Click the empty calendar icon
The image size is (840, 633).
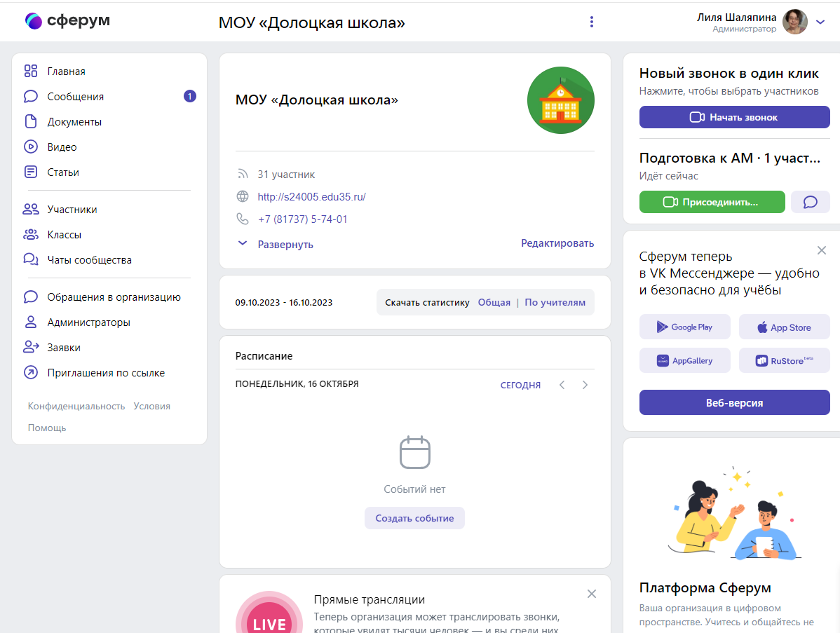point(414,452)
